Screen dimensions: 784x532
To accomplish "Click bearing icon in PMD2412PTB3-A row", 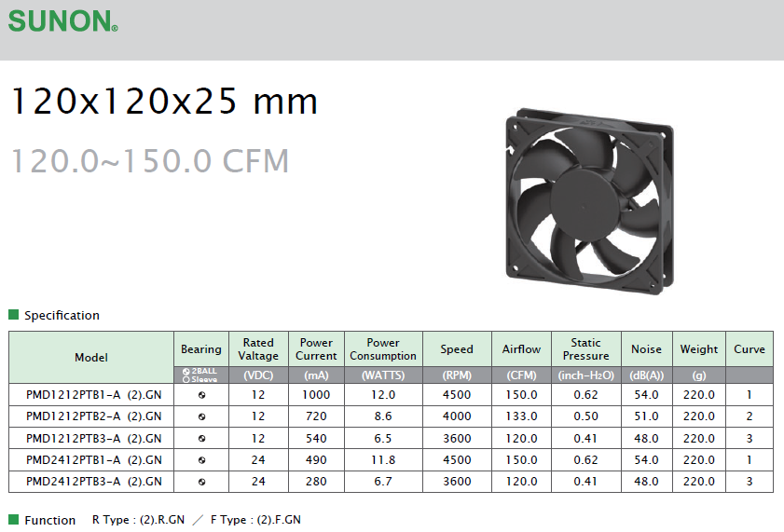I will (x=201, y=482).
